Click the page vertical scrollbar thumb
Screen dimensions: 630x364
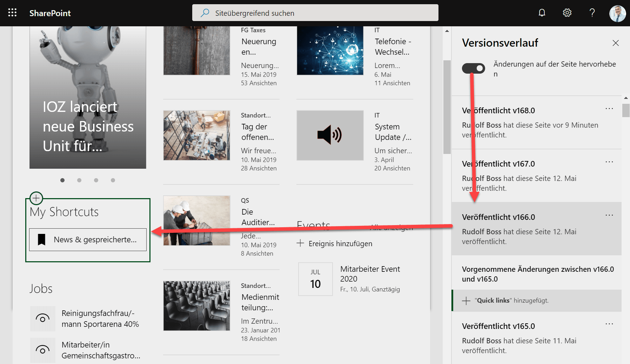[x=447, y=107]
